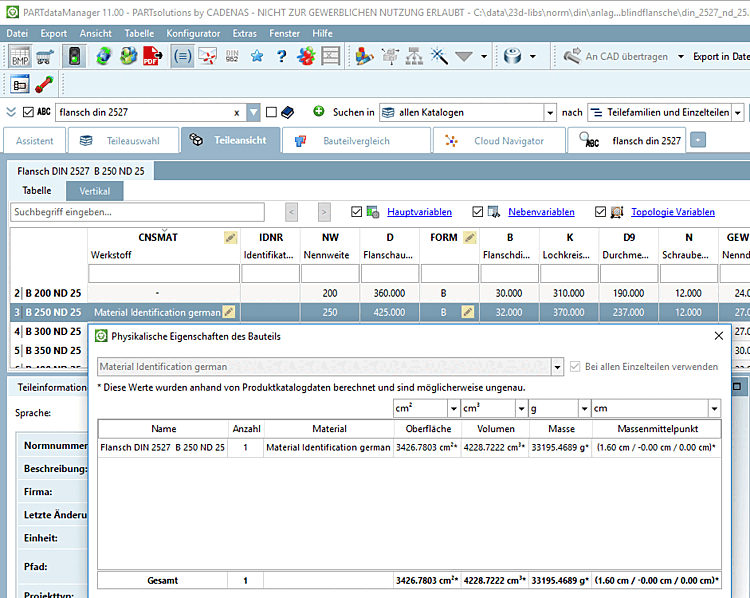Click the BMP export icon
The image size is (750, 598).
[20, 56]
